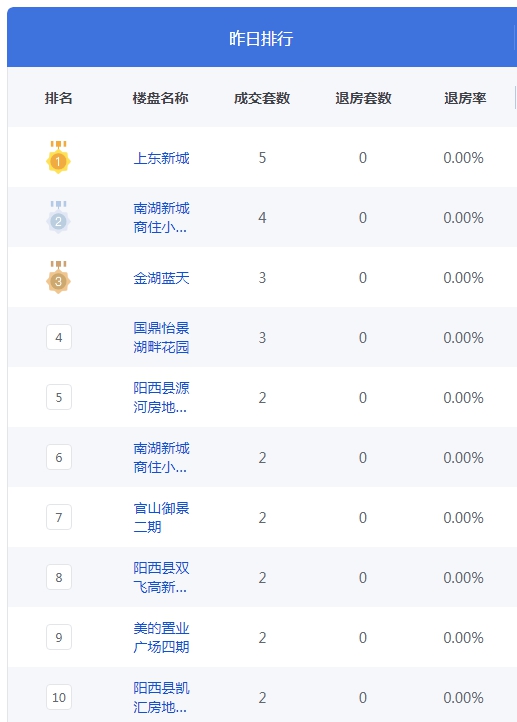This screenshot has width=517, height=722.
Task: Select the rank 9 number badge
Action: point(59,637)
